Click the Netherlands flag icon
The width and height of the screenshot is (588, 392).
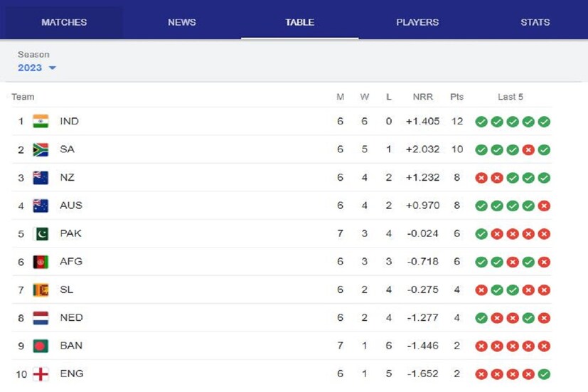pos(41,318)
